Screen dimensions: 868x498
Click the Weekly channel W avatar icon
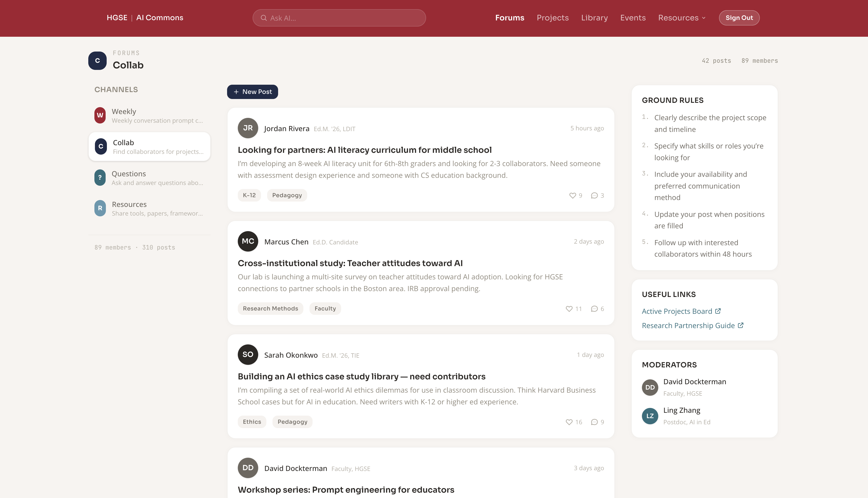[x=100, y=115]
